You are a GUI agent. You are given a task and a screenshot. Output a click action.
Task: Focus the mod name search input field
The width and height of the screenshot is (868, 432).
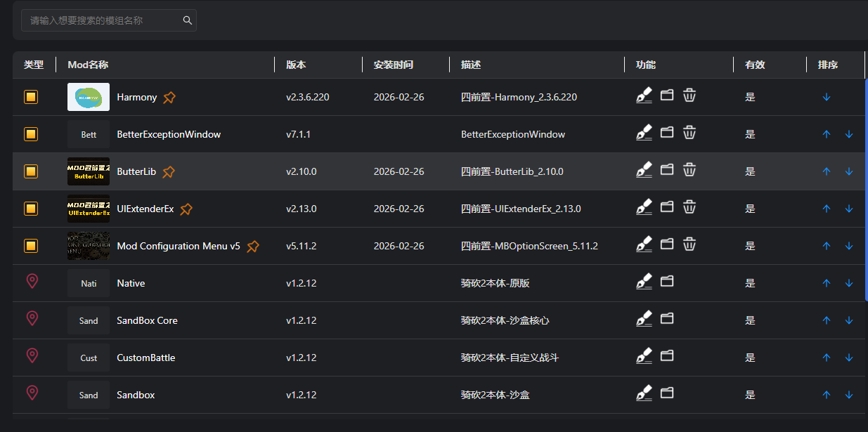point(102,20)
